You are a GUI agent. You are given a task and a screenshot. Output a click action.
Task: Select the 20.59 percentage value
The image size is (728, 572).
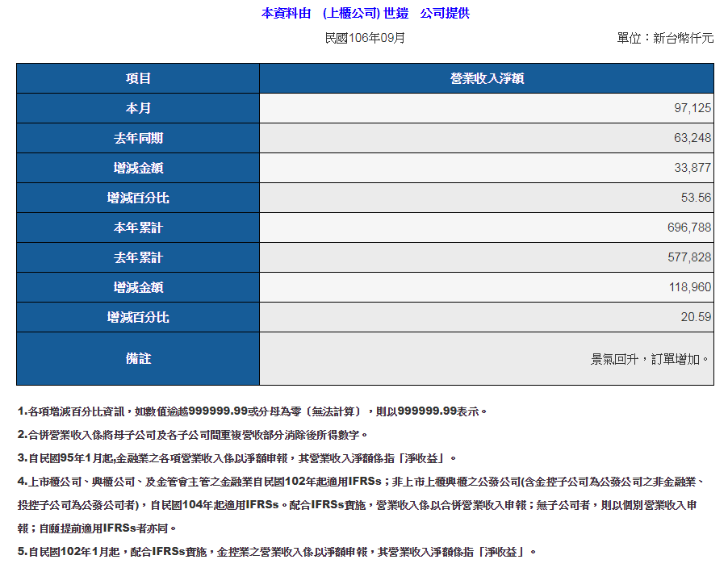696,317
